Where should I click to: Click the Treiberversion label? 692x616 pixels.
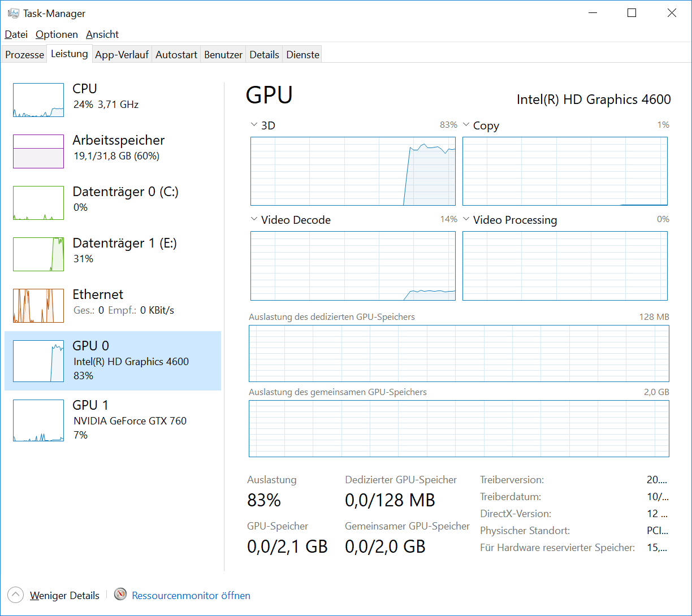point(512,480)
